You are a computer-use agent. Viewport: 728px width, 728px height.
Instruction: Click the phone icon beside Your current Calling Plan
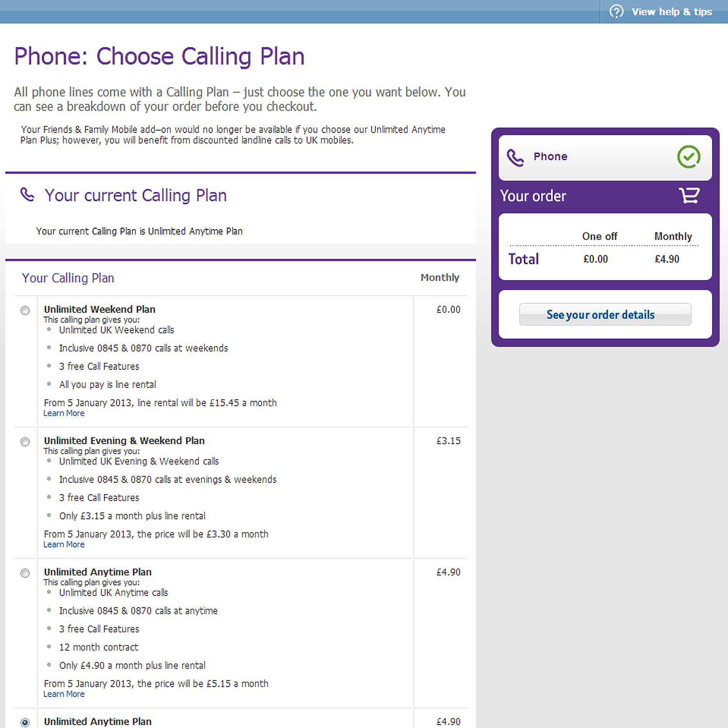(x=27, y=194)
